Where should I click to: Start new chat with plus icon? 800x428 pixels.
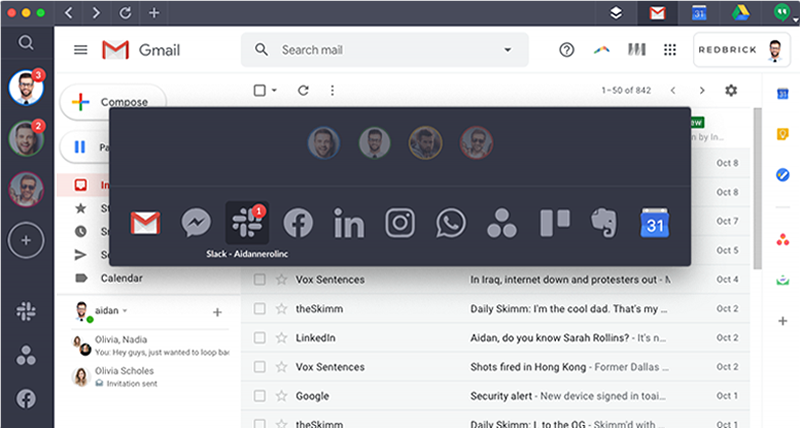point(217,312)
